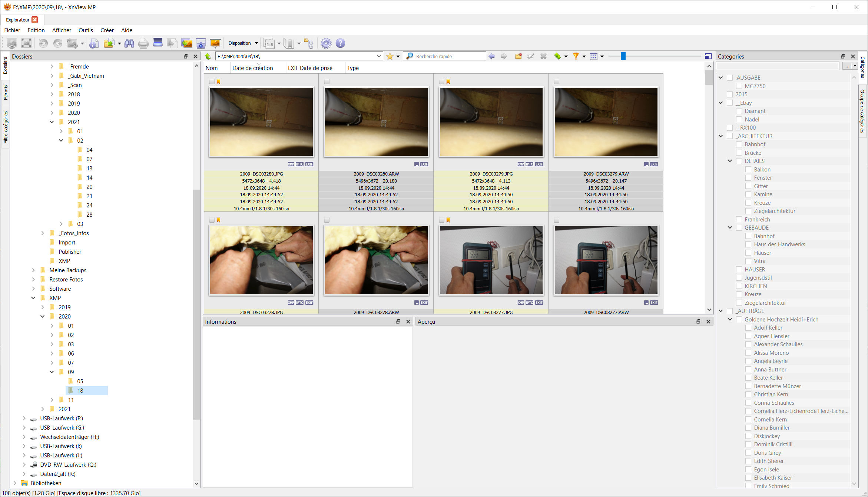Go to parent folder green arrow
Screen dimensions: 868x497
pyautogui.click(x=208, y=56)
